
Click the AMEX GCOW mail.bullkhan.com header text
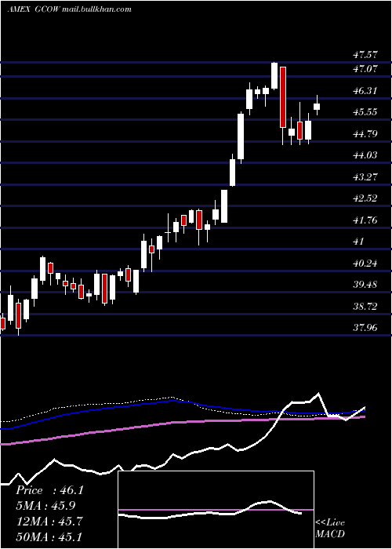click(69, 9)
